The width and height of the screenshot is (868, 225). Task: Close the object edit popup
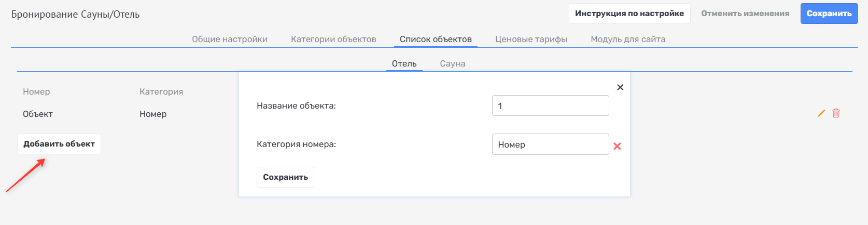[x=620, y=87]
